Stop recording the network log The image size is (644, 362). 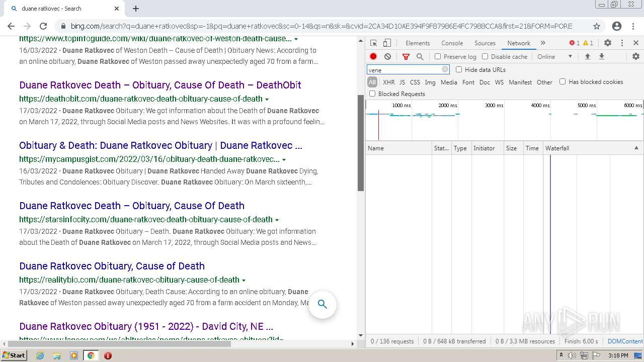(x=373, y=56)
